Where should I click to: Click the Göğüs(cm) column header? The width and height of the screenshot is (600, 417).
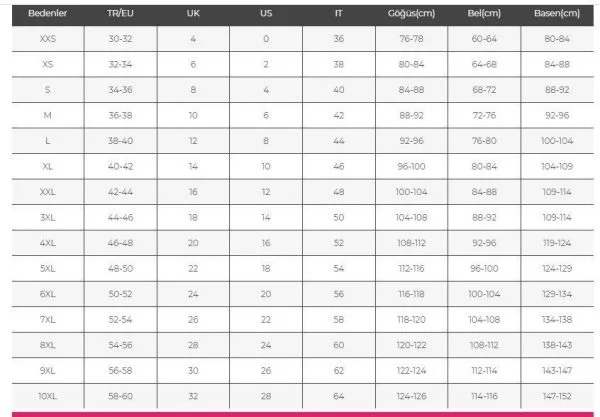pyautogui.click(x=410, y=14)
